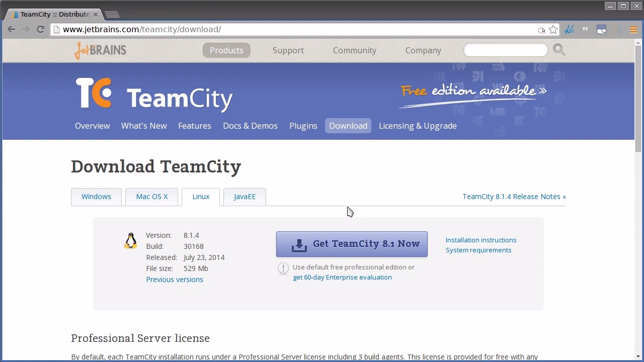Click release date July 23, 2014

tap(204, 257)
